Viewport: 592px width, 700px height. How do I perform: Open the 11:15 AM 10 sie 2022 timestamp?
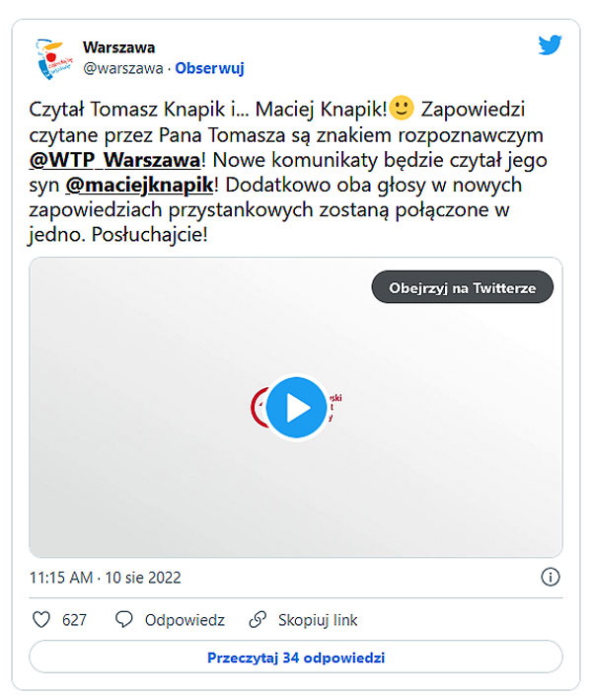[x=106, y=578]
